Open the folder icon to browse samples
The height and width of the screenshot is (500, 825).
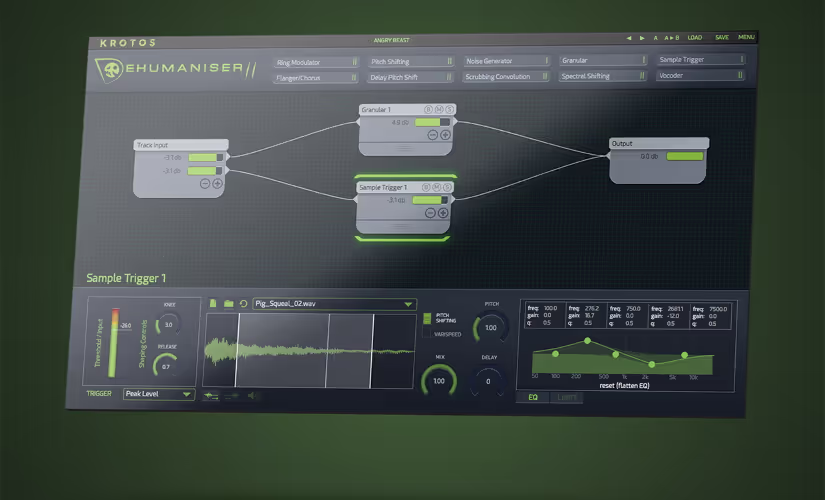pyautogui.click(x=228, y=303)
